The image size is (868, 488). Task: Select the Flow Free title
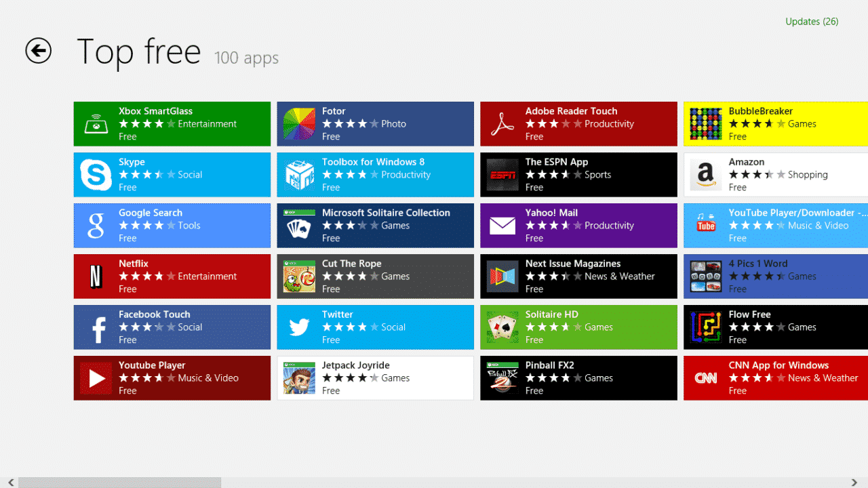pyautogui.click(x=750, y=314)
